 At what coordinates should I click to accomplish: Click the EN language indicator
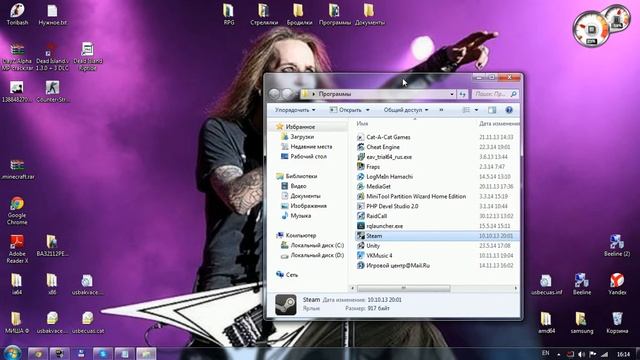(x=545, y=353)
